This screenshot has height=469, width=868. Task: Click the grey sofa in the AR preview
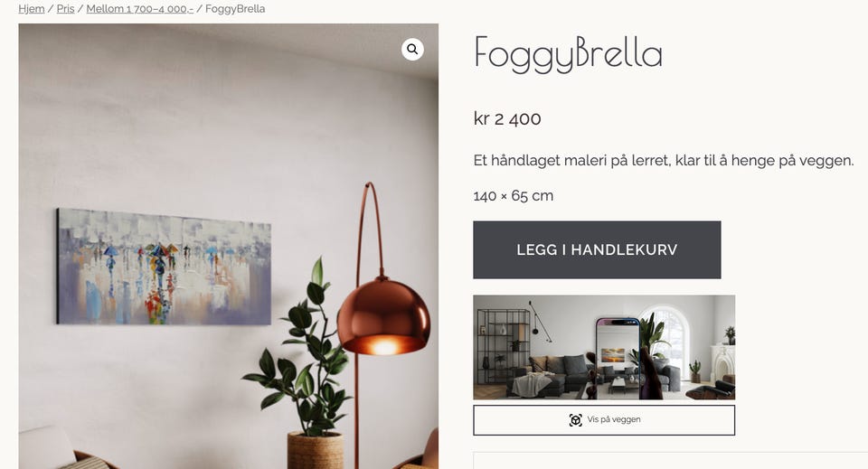point(556,373)
